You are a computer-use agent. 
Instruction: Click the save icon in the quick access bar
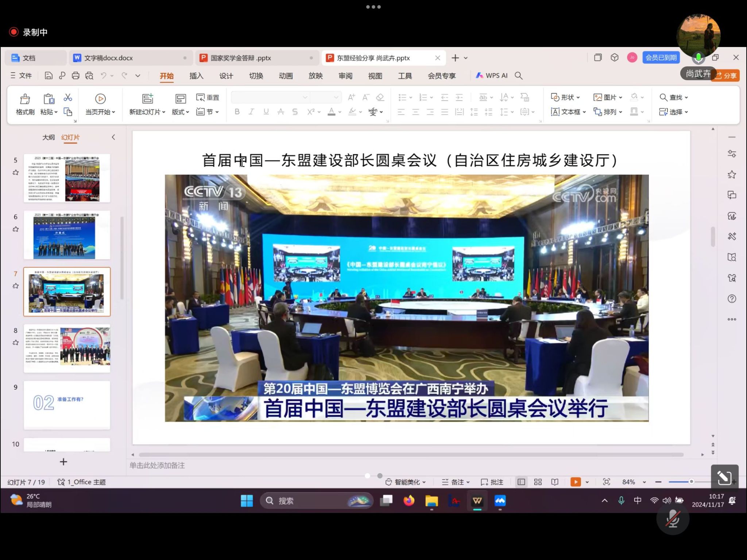49,76
